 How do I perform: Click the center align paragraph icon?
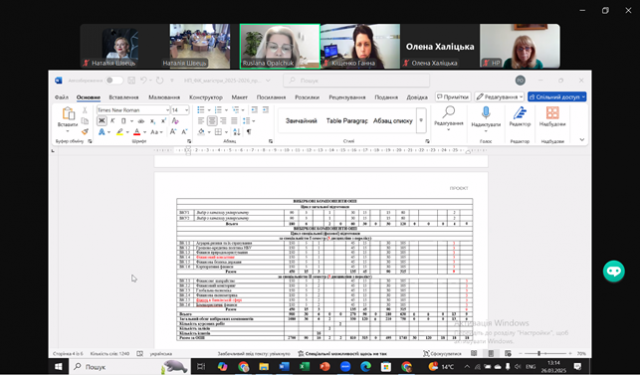pyautogui.click(x=212, y=121)
